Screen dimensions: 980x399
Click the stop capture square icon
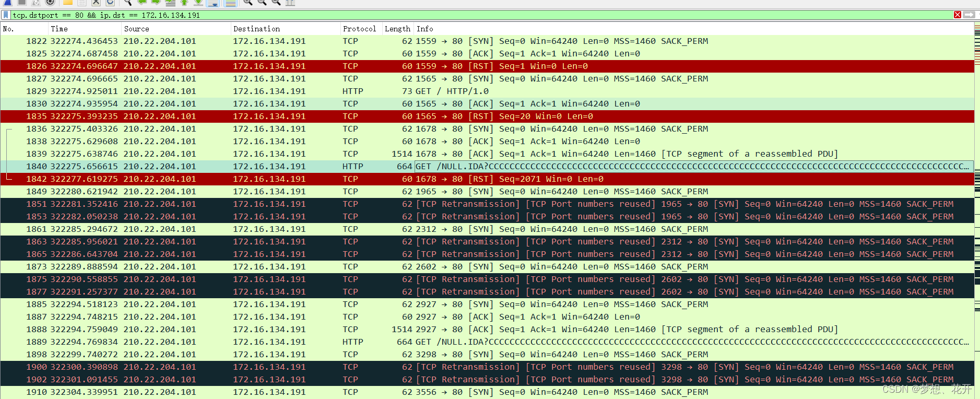point(22,3)
